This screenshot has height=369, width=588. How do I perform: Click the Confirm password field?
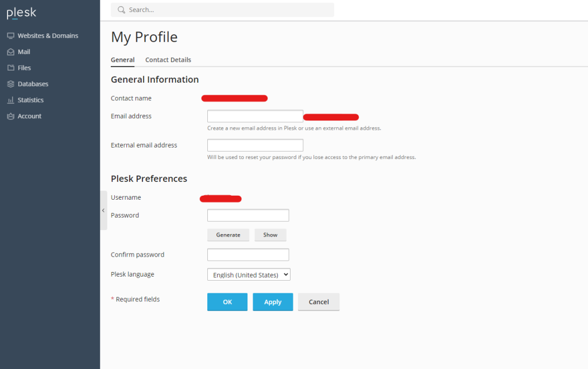248,255
